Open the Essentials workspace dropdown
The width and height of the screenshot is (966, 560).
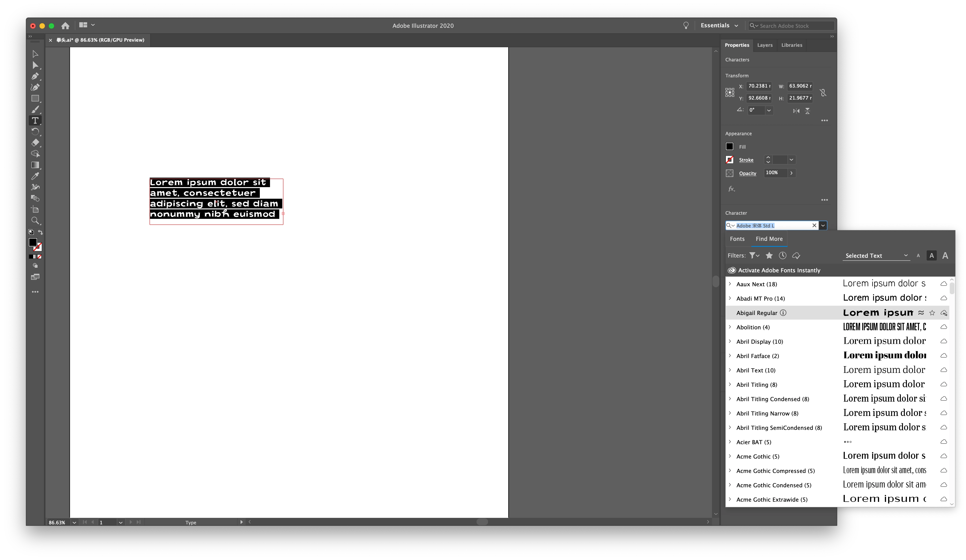(x=719, y=26)
